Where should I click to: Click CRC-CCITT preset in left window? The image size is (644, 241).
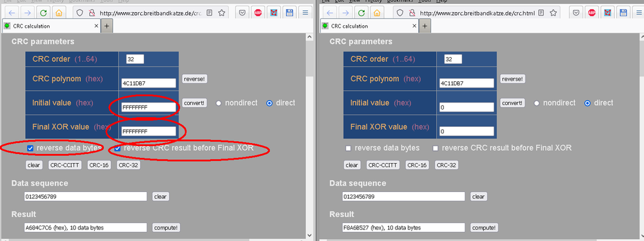pyautogui.click(x=65, y=165)
